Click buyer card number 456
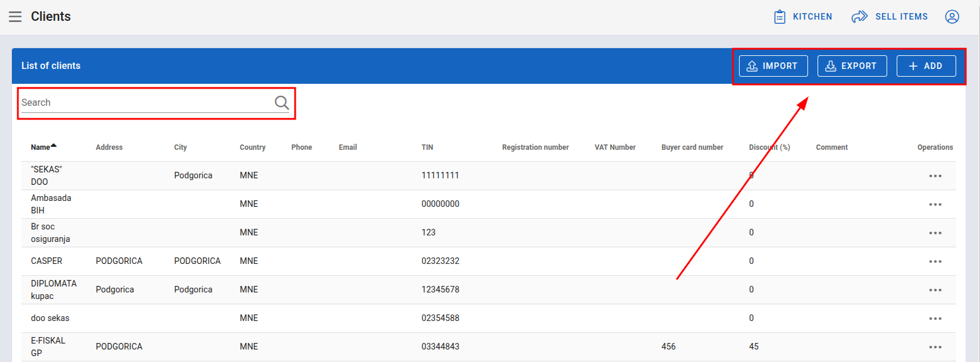This screenshot has height=362, width=980. tap(668, 347)
